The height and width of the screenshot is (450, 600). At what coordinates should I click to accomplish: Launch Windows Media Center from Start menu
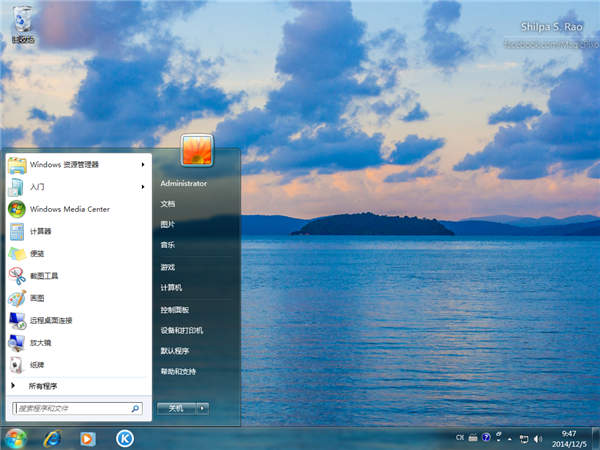click(68, 209)
